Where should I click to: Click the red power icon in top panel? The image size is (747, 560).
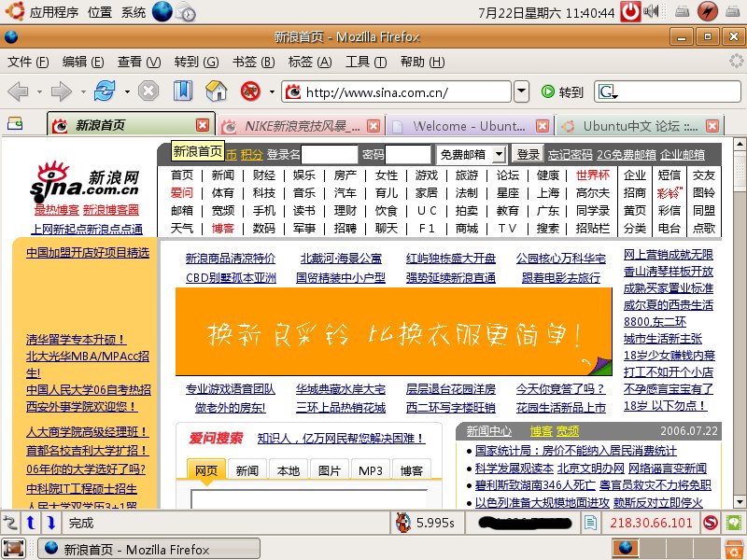[630, 11]
